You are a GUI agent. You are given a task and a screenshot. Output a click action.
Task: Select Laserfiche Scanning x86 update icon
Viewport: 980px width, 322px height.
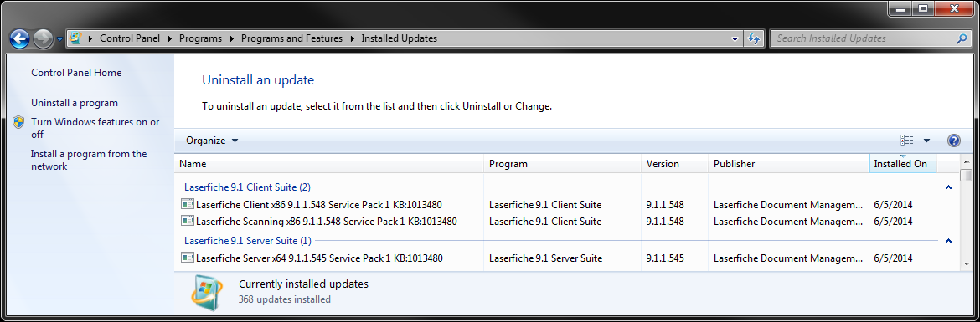point(187,221)
